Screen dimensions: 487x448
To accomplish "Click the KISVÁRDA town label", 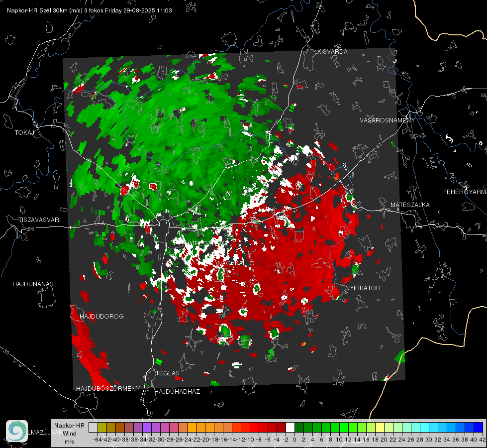I will point(332,52).
